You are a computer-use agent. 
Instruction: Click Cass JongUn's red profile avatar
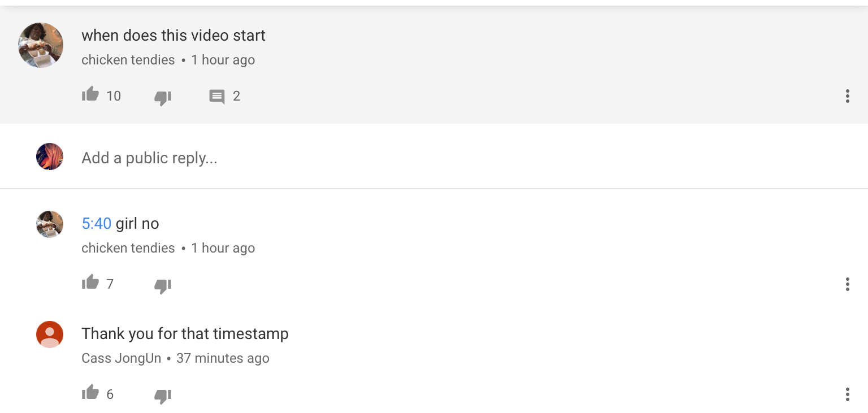[50, 334]
